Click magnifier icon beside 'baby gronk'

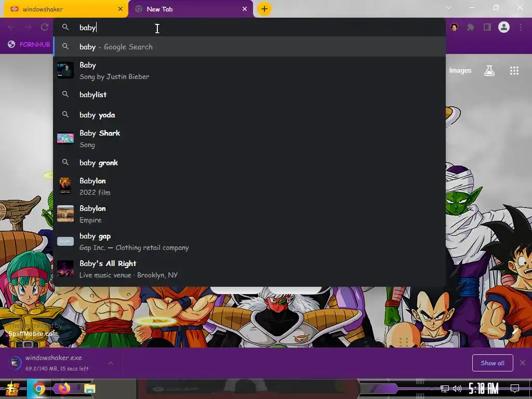65,163
